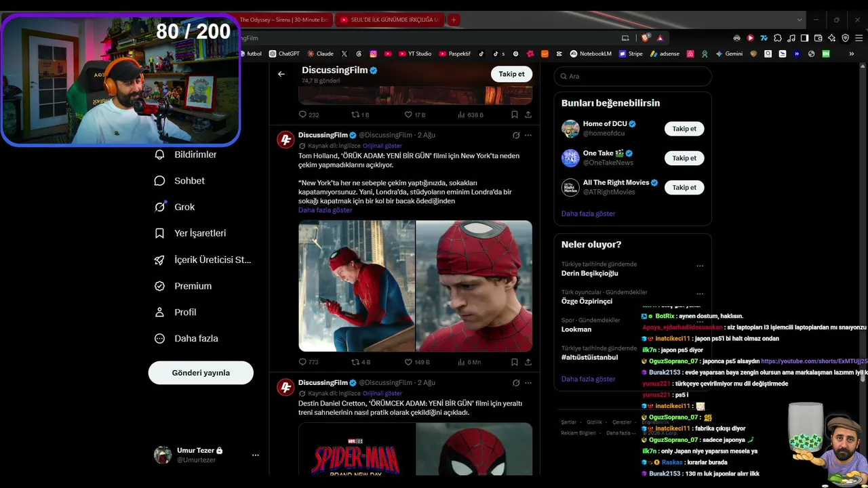Open Stripe bookmark
Screen dimensions: 868x488
631,54
